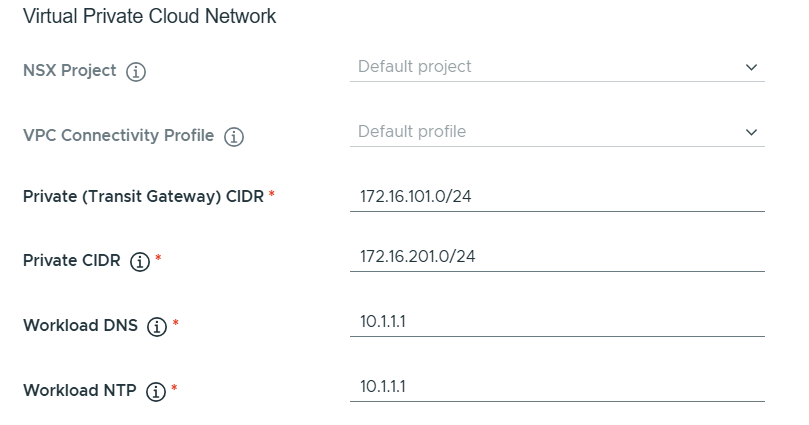This screenshot has height=425, width=809.
Task: Expand the chevron beside Default profile
Action: pyautogui.click(x=752, y=132)
